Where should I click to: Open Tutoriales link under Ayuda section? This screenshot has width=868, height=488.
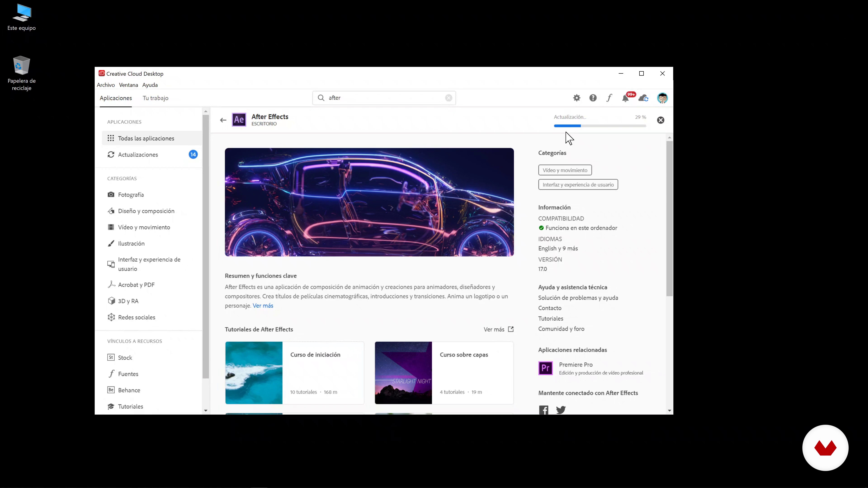(551, 319)
